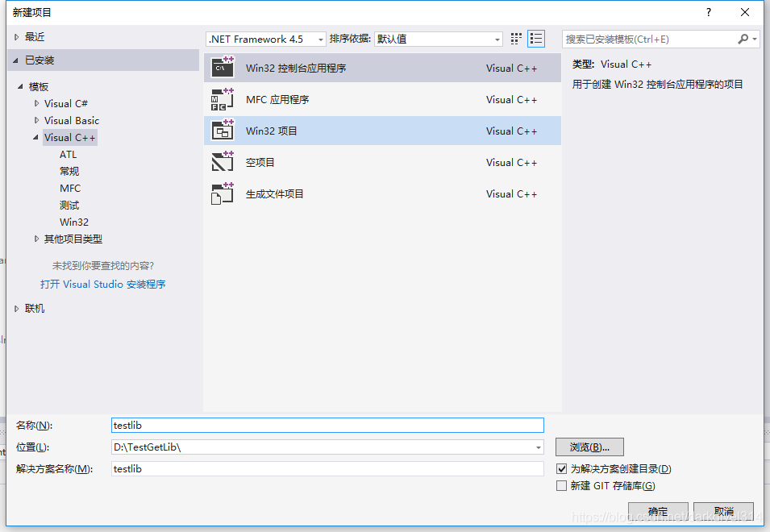Select the Visual Basic tree item

[x=72, y=120]
